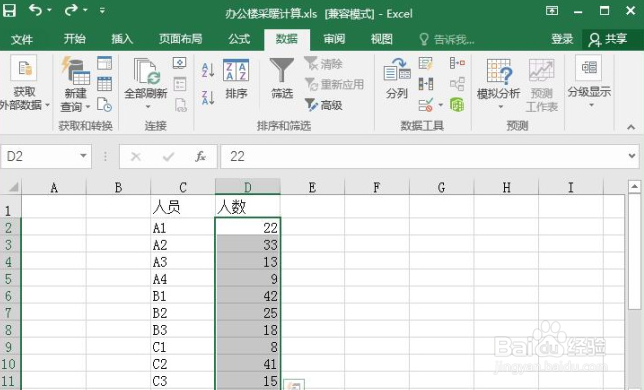The width and height of the screenshot is (644, 390).
Task: Click the Remove Duplicates icon
Action: click(x=426, y=84)
